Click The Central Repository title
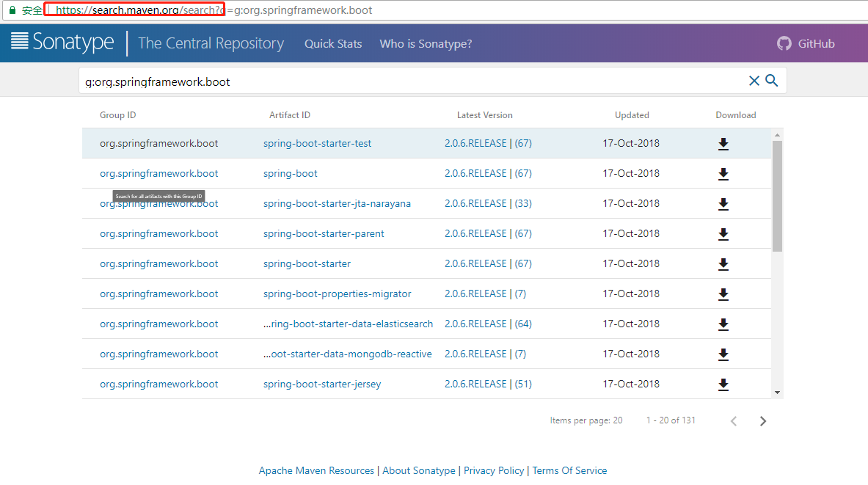 211,43
